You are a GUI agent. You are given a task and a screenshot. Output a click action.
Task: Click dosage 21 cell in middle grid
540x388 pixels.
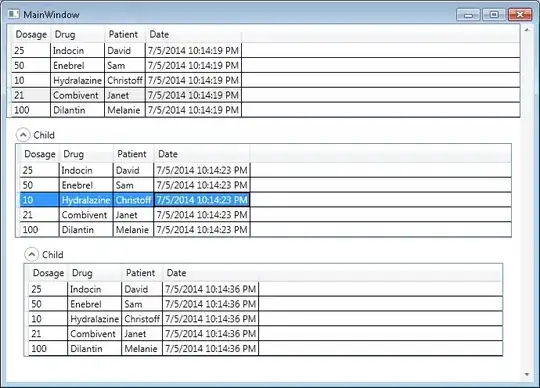(x=40, y=215)
